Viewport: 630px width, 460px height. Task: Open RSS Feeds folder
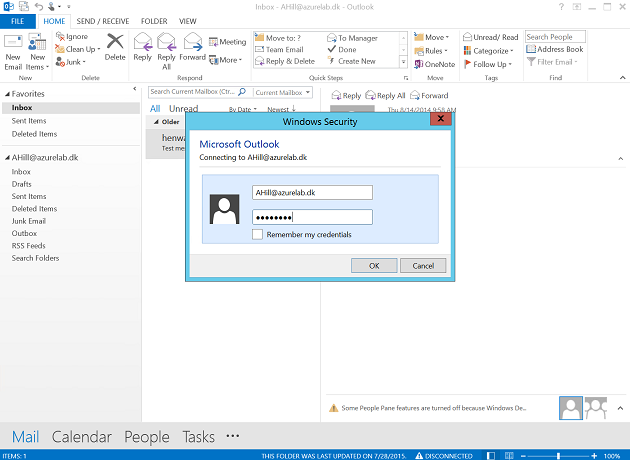tap(28, 246)
